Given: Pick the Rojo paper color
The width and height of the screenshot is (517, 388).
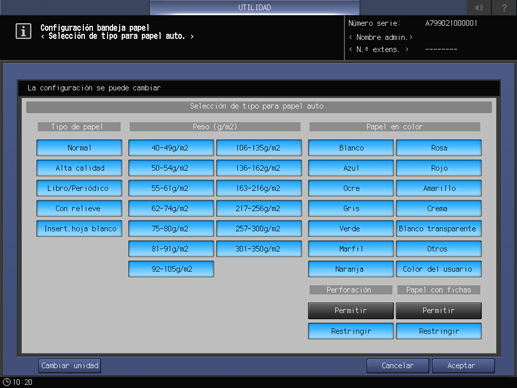Looking at the screenshot, I should click(x=439, y=168).
